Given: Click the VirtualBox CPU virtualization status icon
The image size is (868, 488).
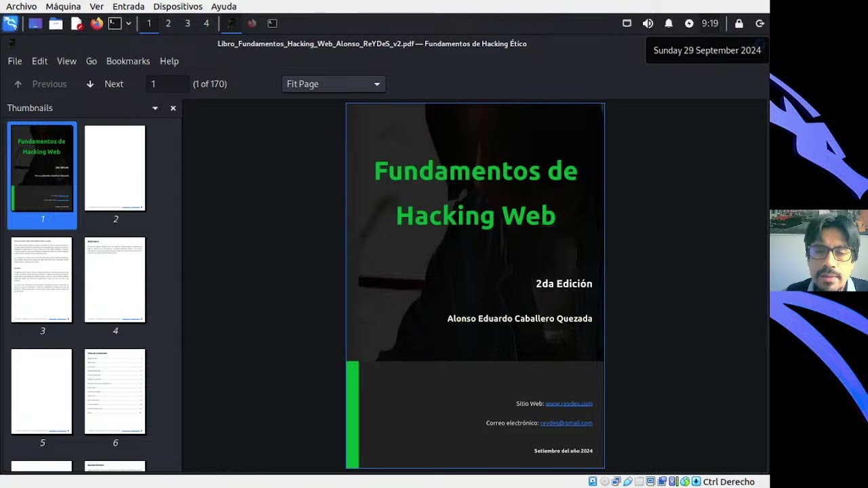Looking at the screenshot, I should pyautogui.click(x=673, y=481).
